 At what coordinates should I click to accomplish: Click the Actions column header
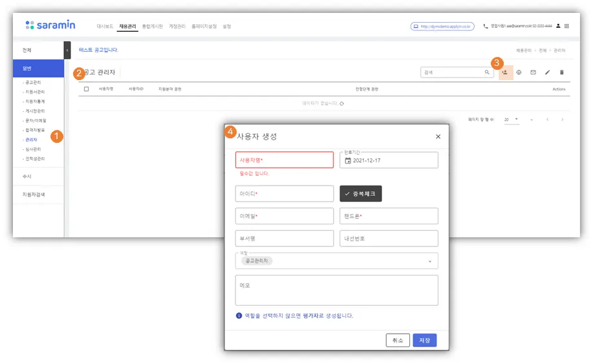tap(559, 89)
